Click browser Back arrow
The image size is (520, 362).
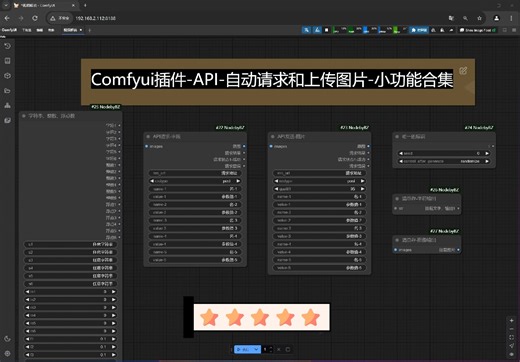(x=7, y=18)
